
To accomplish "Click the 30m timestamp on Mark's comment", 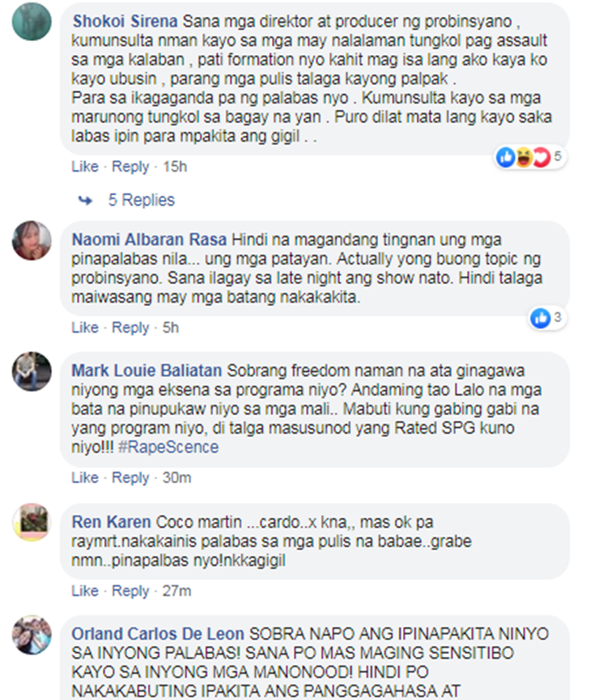I will pos(176,477).
